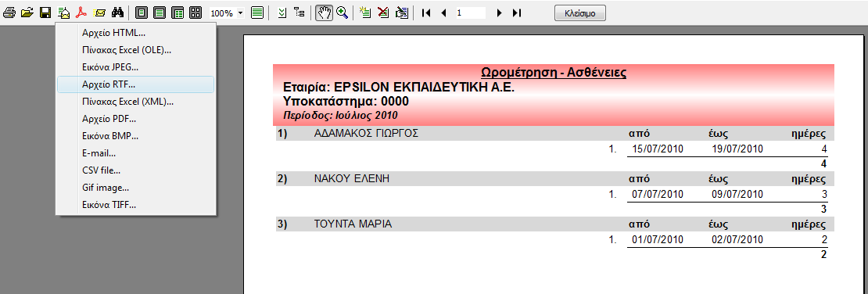Choose Αρχείο PDF... from the menu
The width and height of the screenshot is (868, 294).
click(135, 119)
